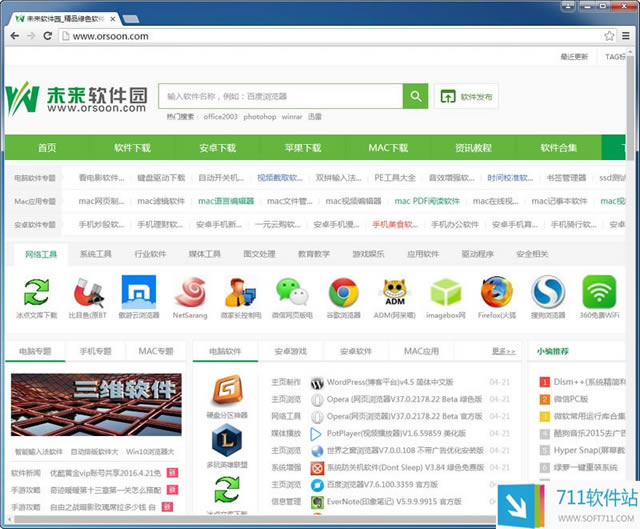The width and height of the screenshot is (640, 529).
Task: Select the 手机专题 tab
Action: coord(96,351)
